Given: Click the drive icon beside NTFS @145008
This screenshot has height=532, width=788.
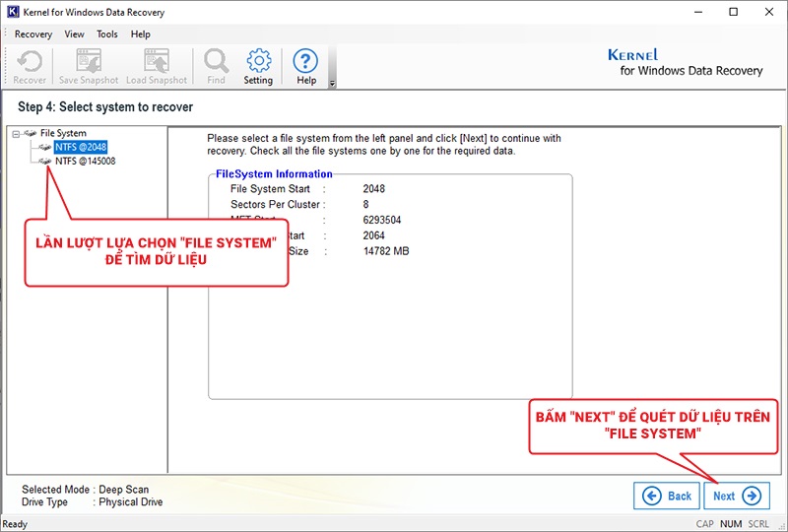Looking at the screenshot, I should coord(45,161).
